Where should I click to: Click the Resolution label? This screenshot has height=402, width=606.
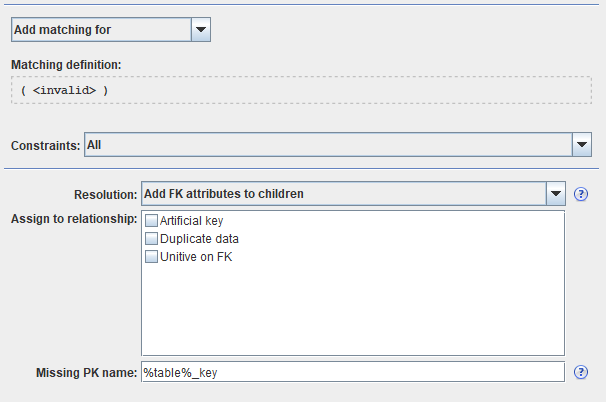click(x=105, y=193)
